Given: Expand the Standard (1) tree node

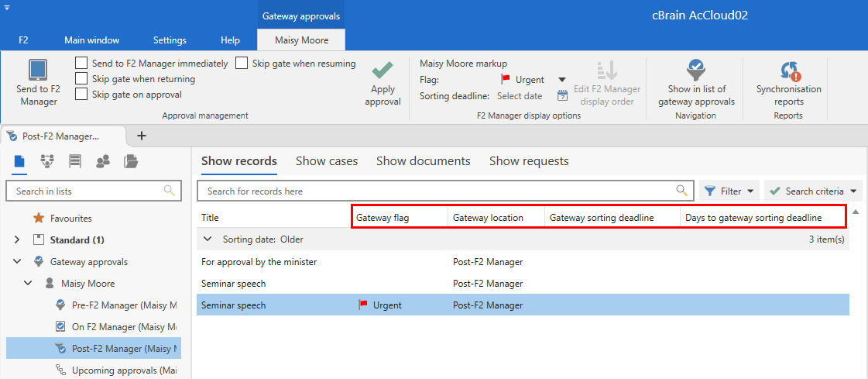Looking at the screenshot, I should (x=17, y=240).
